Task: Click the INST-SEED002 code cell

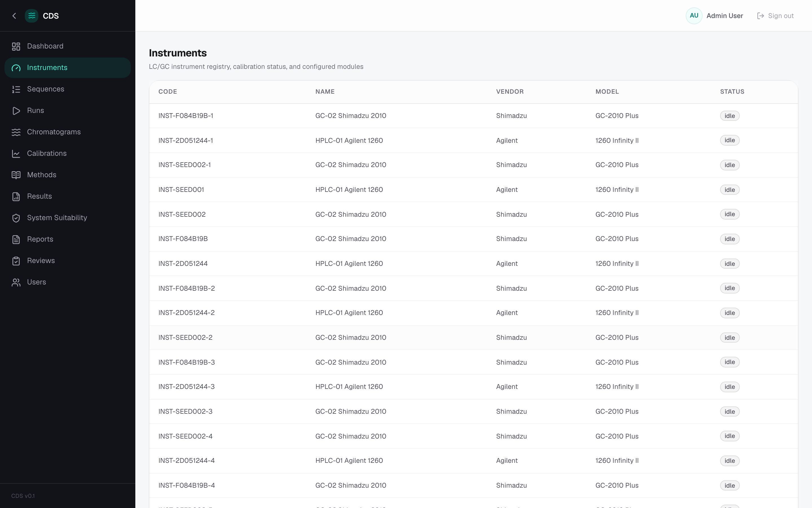Action: tap(182, 214)
